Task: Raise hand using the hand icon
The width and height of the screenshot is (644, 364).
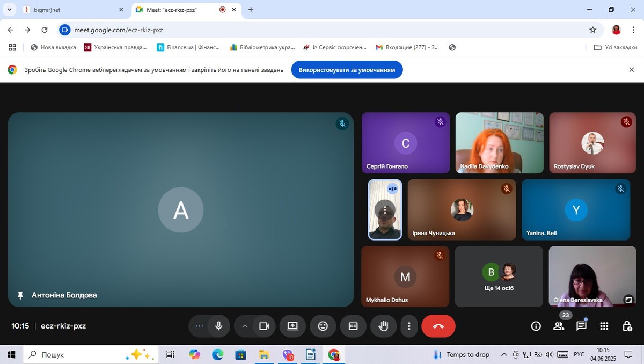Action: [383, 326]
